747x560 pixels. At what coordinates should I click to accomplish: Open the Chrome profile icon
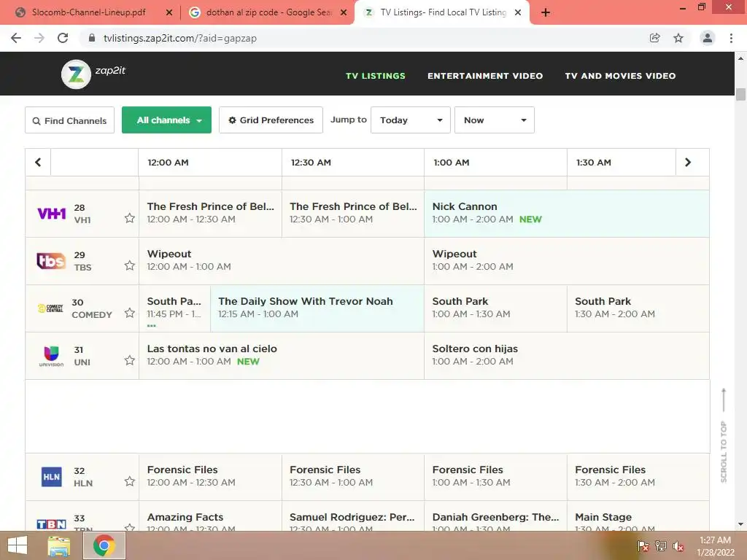[x=708, y=38]
